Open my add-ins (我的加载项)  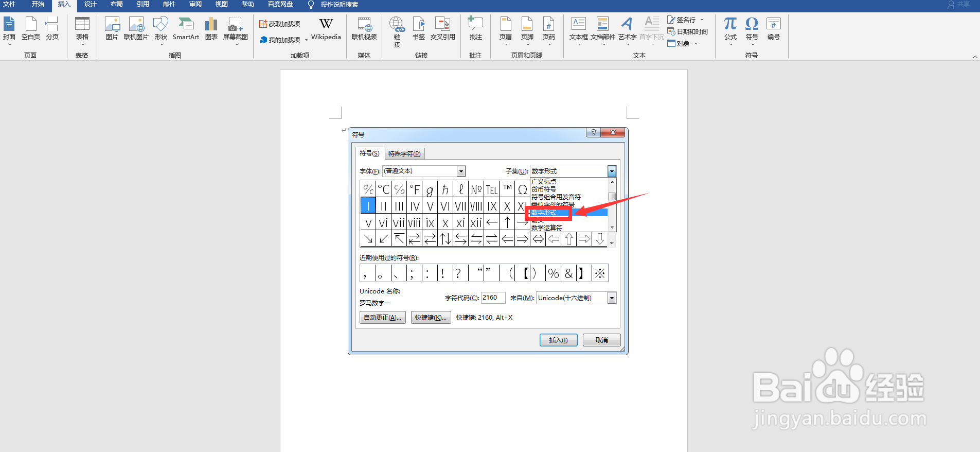[280, 40]
